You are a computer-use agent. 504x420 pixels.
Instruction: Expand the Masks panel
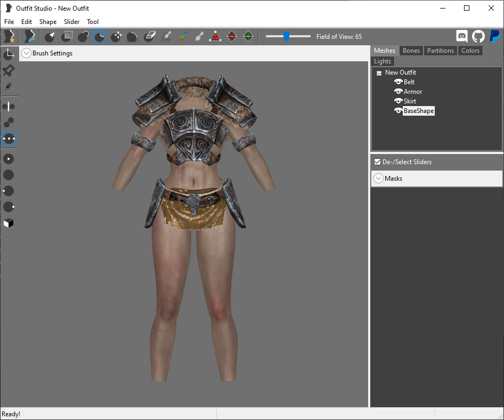379,178
